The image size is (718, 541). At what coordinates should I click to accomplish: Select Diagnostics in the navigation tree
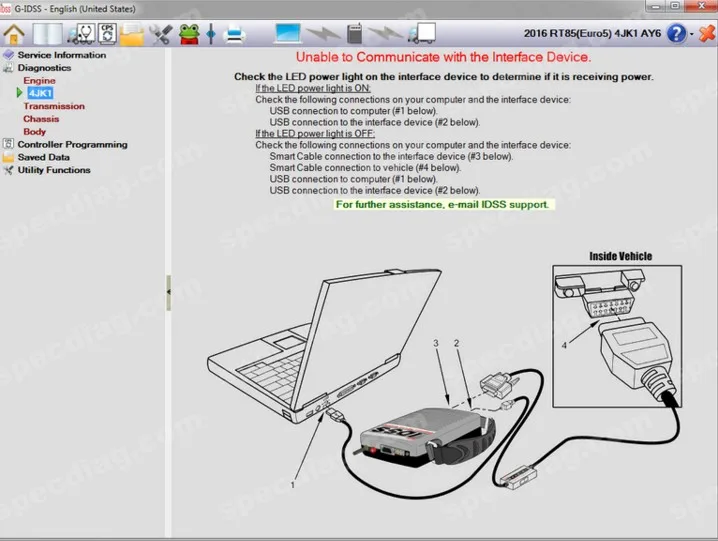pyautogui.click(x=44, y=68)
